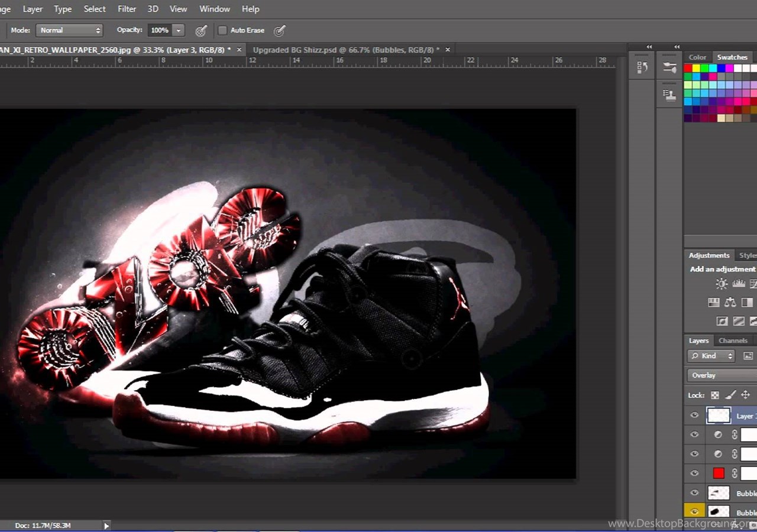This screenshot has height=532, width=757.
Task: Toggle lock image pixels brush icon
Action: tap(730, 395)
